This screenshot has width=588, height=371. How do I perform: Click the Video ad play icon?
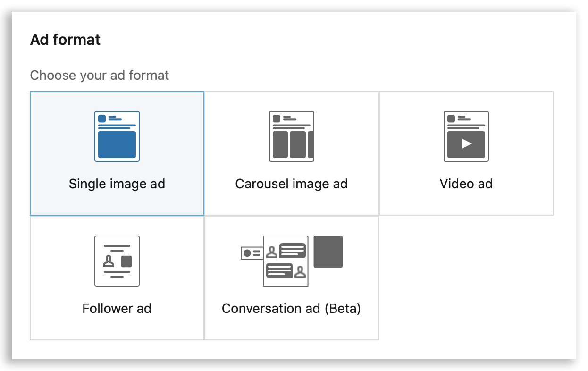466,136
